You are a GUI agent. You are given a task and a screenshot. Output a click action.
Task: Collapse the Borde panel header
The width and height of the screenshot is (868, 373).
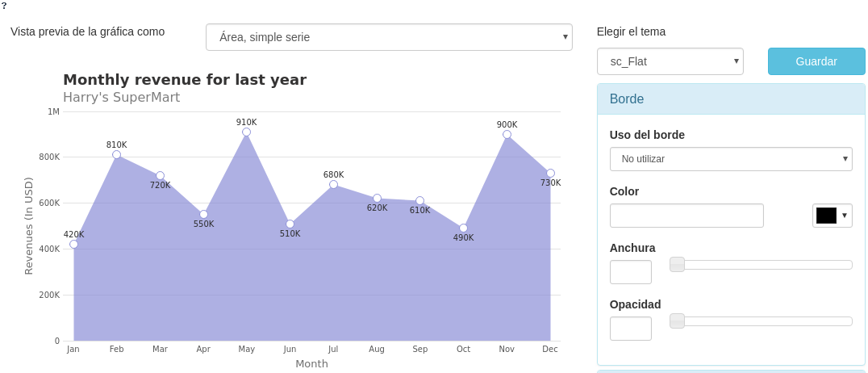click(x=730, y=99)
